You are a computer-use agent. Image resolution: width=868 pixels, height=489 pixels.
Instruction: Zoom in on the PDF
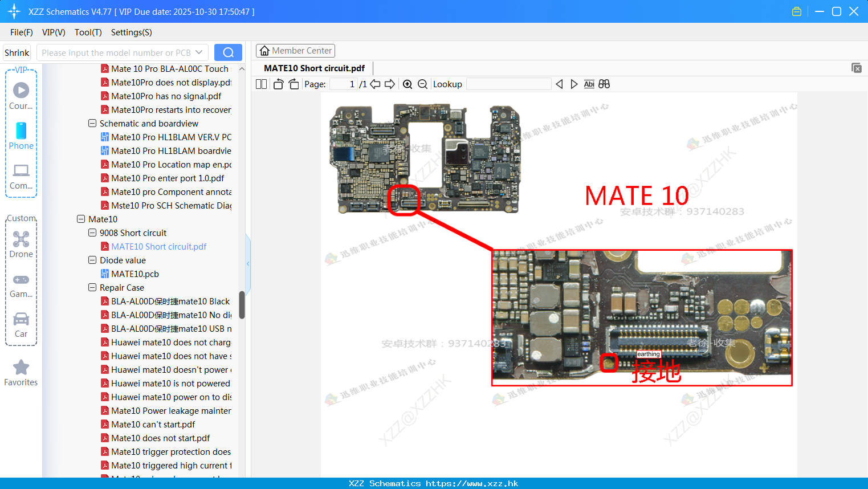click(x=407, y=84)
